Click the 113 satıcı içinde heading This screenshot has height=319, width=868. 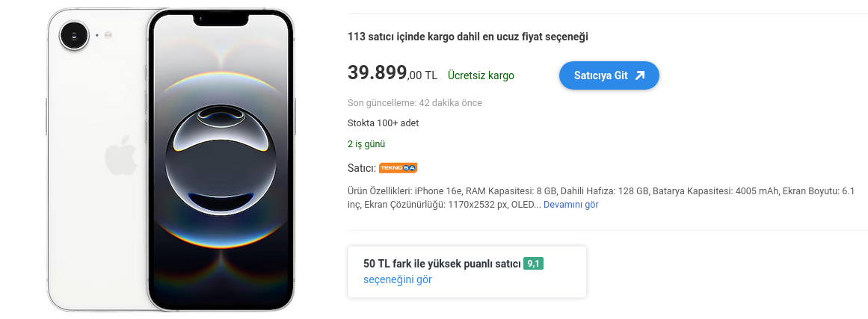468,37
